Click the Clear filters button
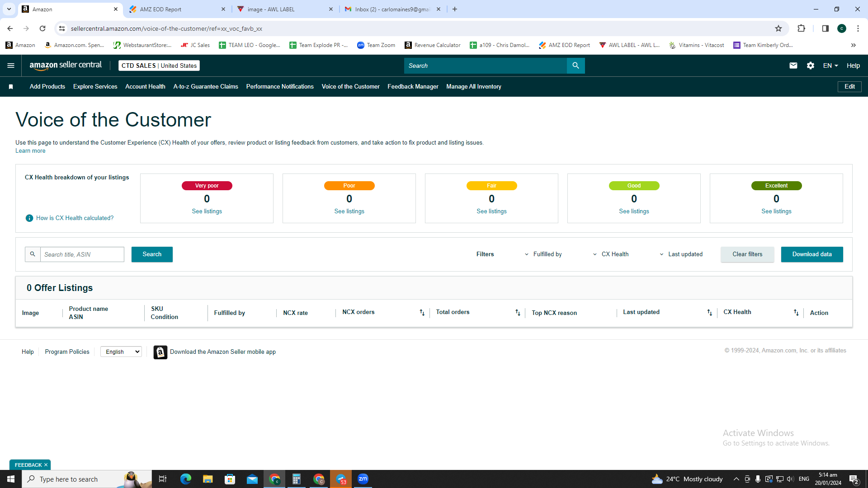The width and height of the screenshot is (868, 488). pyautogui.click(x=747, y=254)
